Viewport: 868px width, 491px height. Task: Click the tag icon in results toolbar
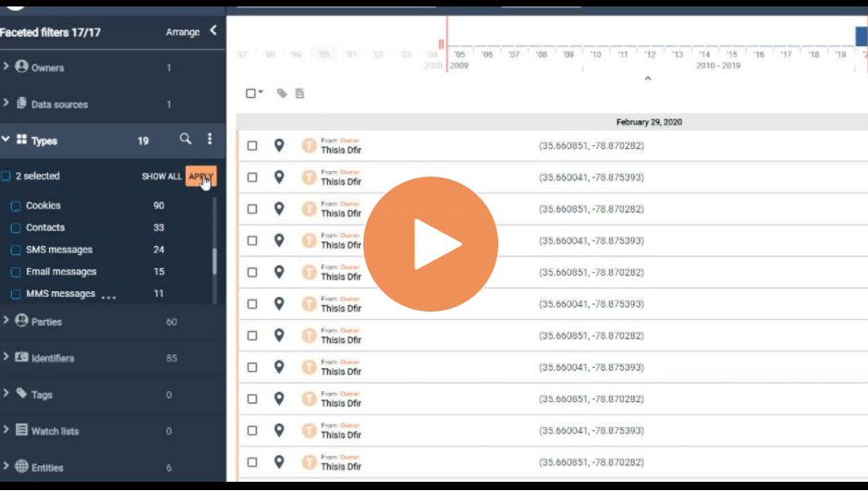pos(282,93)
